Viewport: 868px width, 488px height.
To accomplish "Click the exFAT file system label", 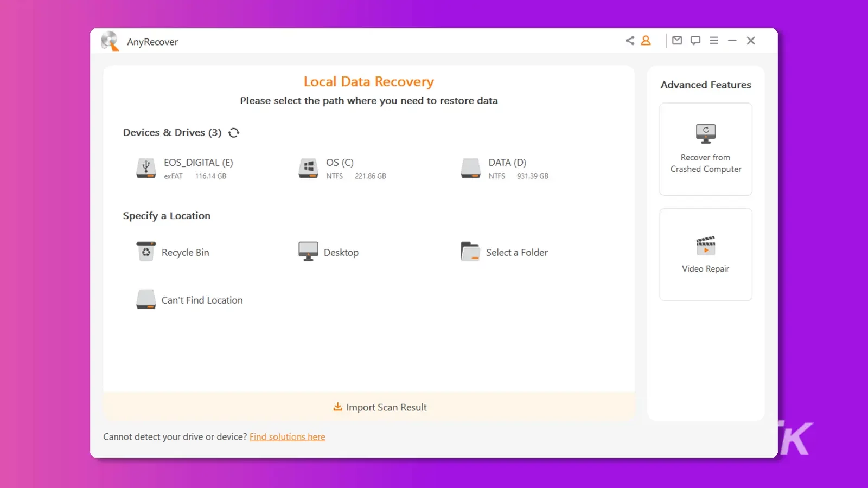I will tap(173, 176).
